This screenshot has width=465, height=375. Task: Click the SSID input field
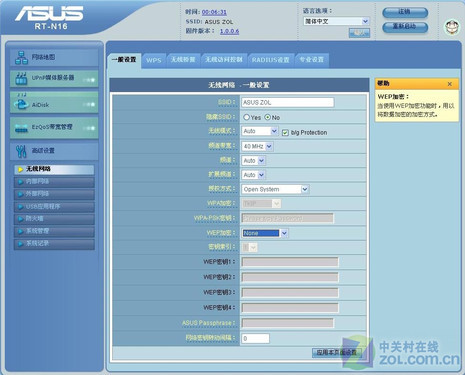288,102
